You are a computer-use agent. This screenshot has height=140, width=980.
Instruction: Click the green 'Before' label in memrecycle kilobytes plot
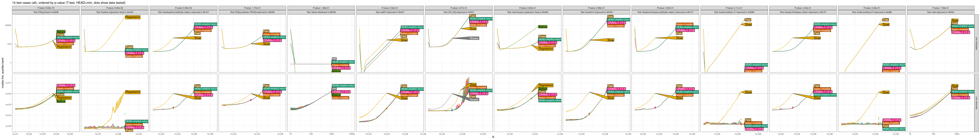tap(542, 27)
